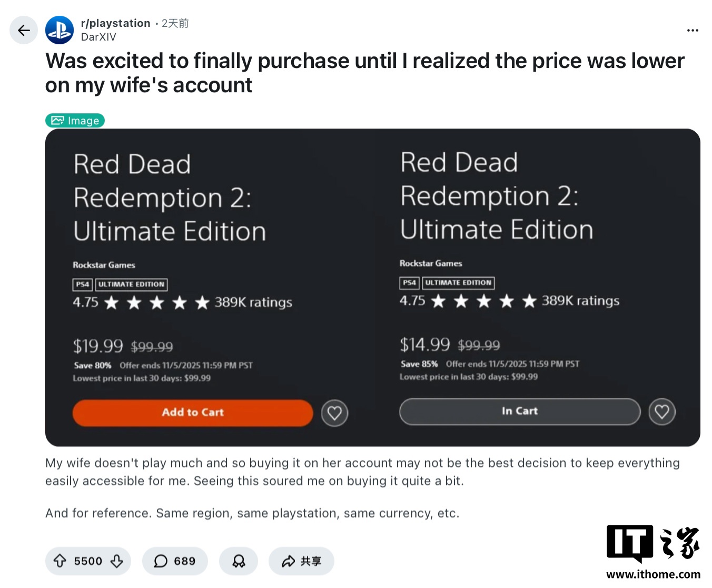712x588 pixels.
Task: Click the award badge icon
Action: pos(239,561)
